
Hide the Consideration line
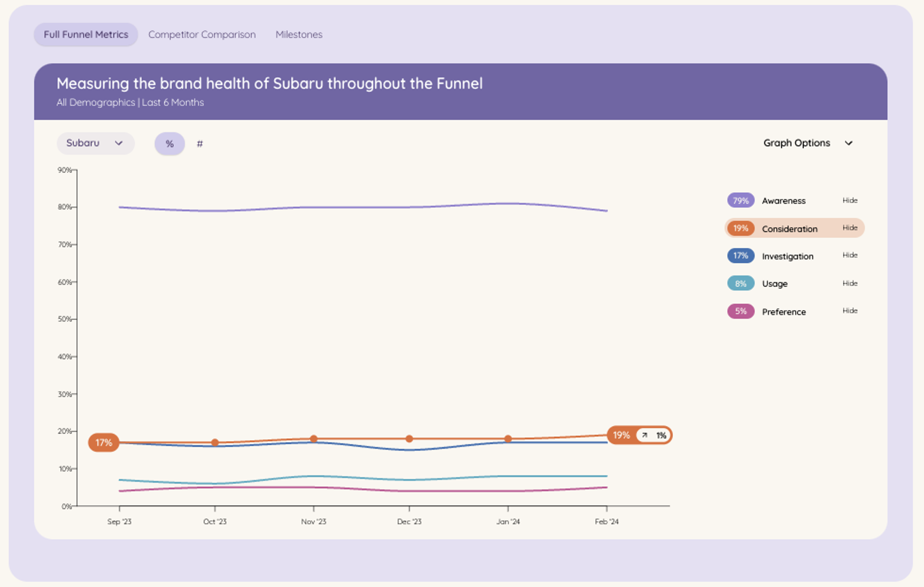(850, 228)
